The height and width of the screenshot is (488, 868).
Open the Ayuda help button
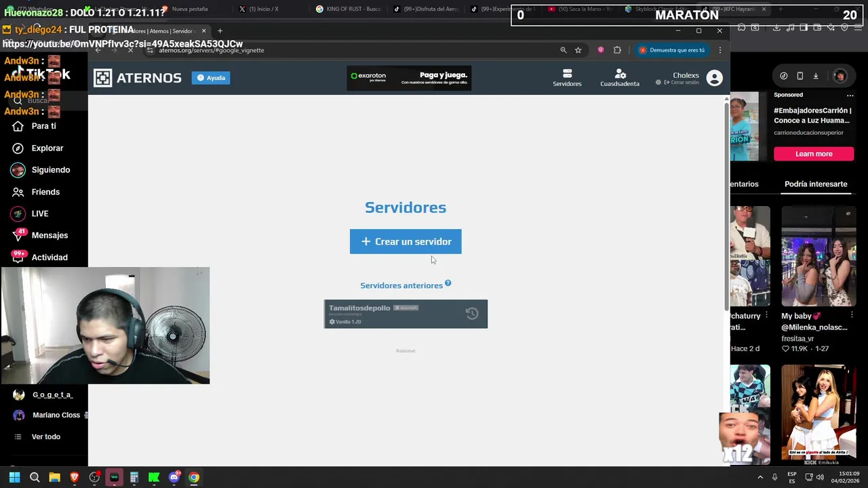211,78
